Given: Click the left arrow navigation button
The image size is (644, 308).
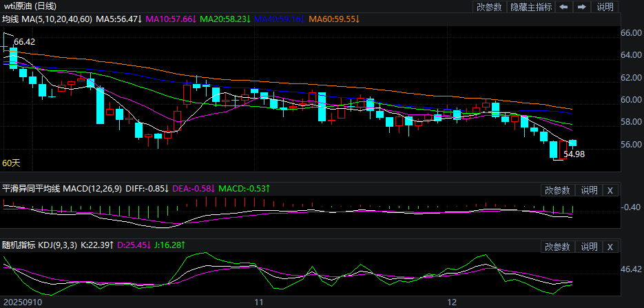Looking at the screenshot, I should point(563,7).
